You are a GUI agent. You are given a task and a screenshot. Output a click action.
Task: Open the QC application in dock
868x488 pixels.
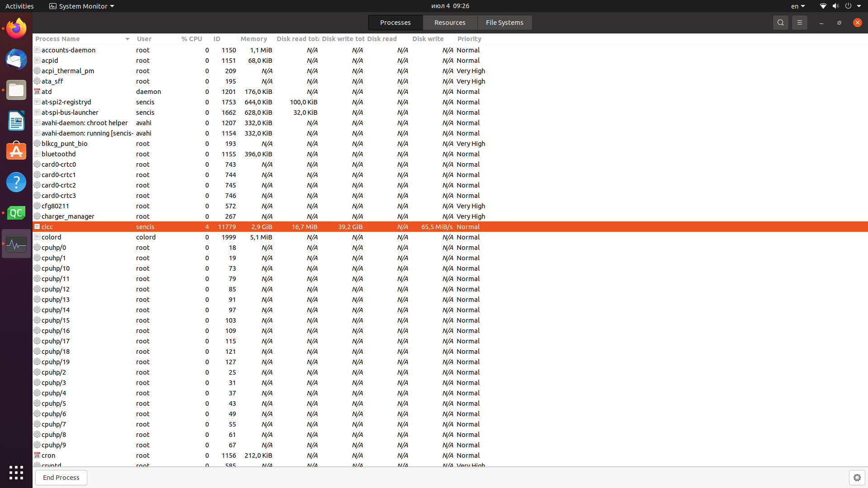click(x=16, y=213)
